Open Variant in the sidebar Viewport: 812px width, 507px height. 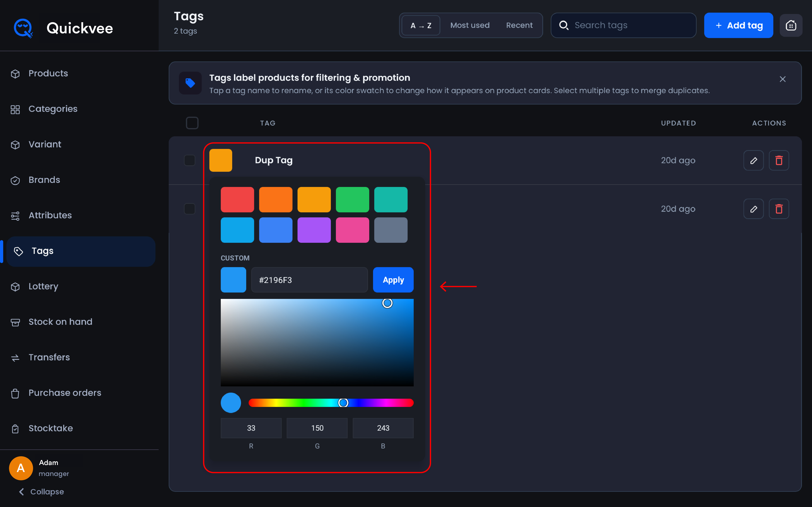36,145
